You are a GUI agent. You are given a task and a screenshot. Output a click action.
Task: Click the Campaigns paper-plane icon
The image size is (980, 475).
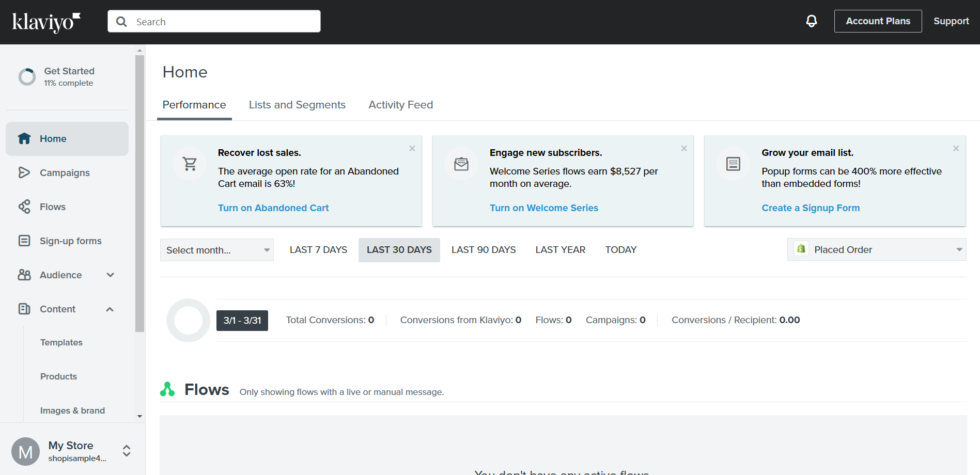[x=24, y=172]
